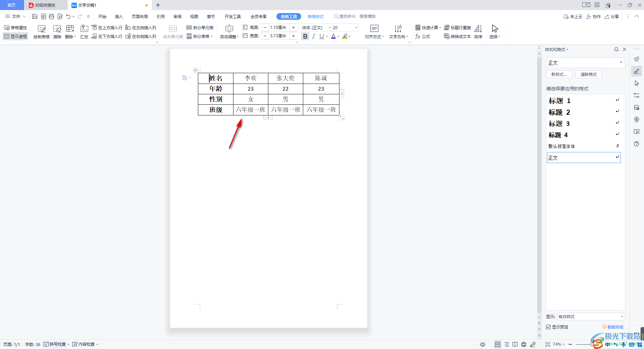Click the 清除格式 (Clear Formatting) button
This screenshot has height=349, width=644.
(x=589, y=74)
